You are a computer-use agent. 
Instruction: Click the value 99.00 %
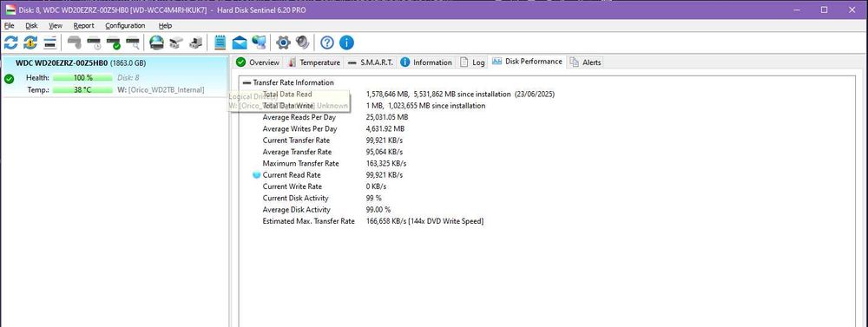coord(378,210)
